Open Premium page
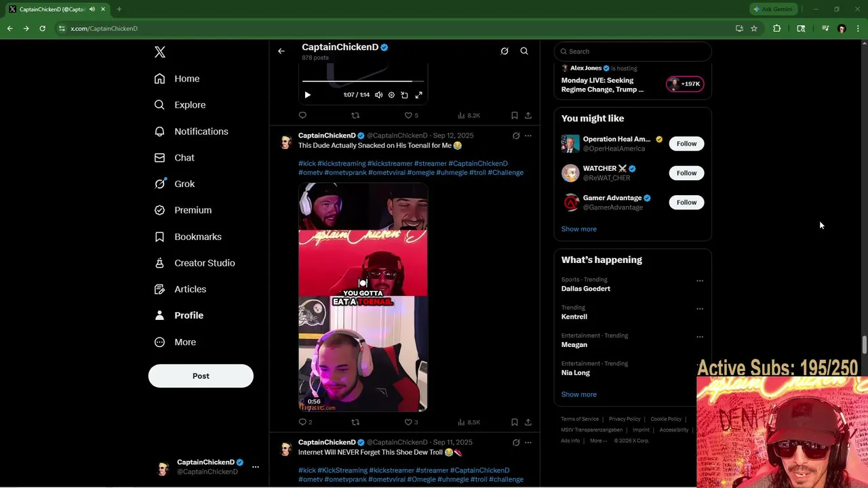The width and height of the screenshot is (868, 488). coord(183,210)
